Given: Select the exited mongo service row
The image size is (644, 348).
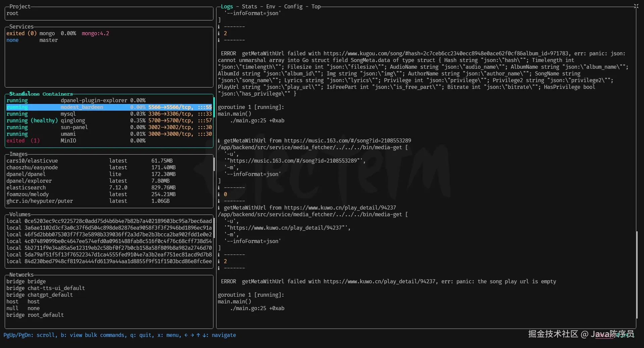Looking at the screenshot, I should [109, 34].
